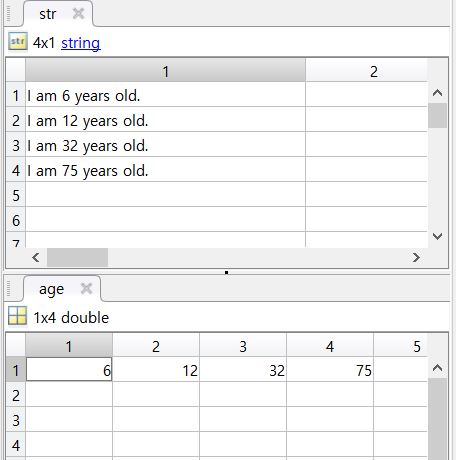Close the age variable tab
Viewport: 456px width, 460px height.
point(87,288)
